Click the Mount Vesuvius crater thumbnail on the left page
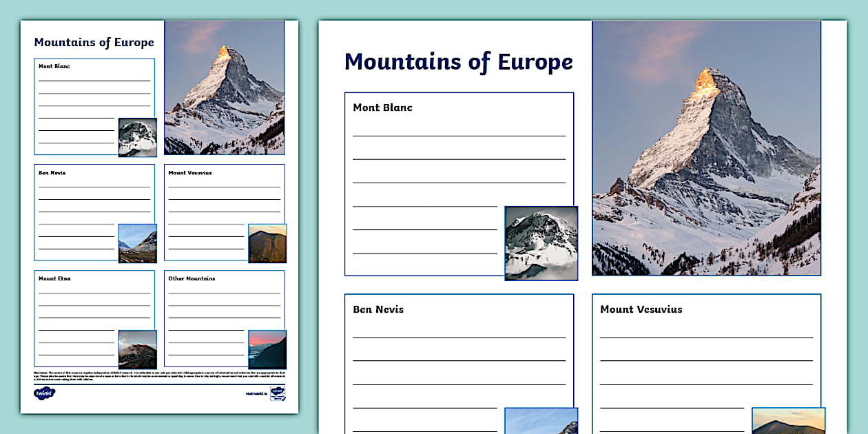Viewport: 868px width, 434px height. pos(267,243)
